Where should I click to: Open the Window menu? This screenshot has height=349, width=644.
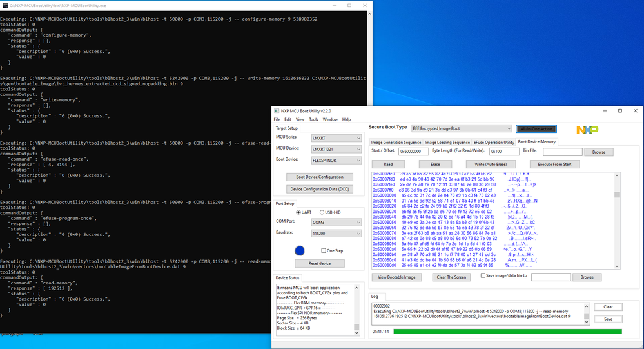pos(330,119)
